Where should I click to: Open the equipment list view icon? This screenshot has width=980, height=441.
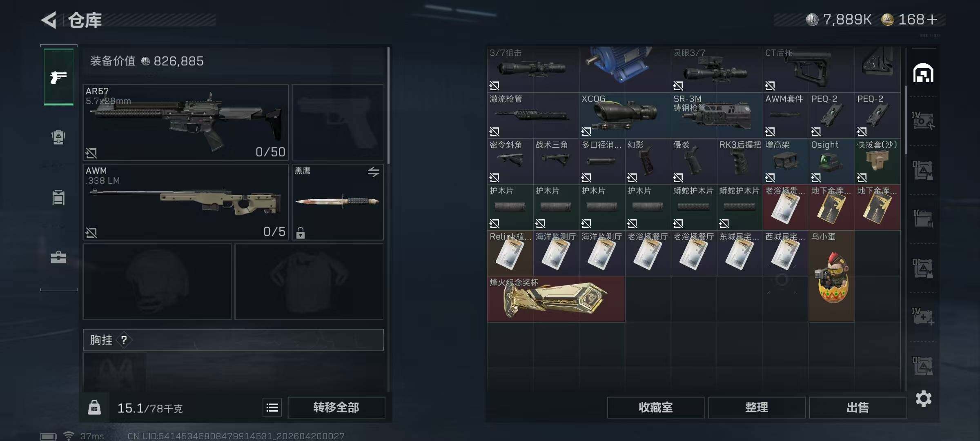272,408
